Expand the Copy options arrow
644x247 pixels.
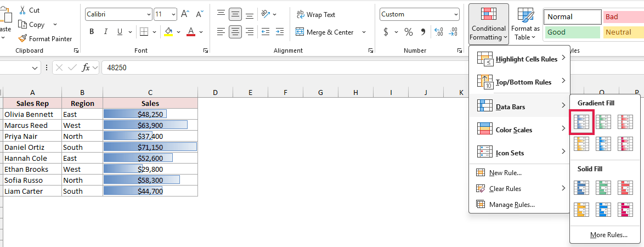pyautogui.click(x=55, y=25)
